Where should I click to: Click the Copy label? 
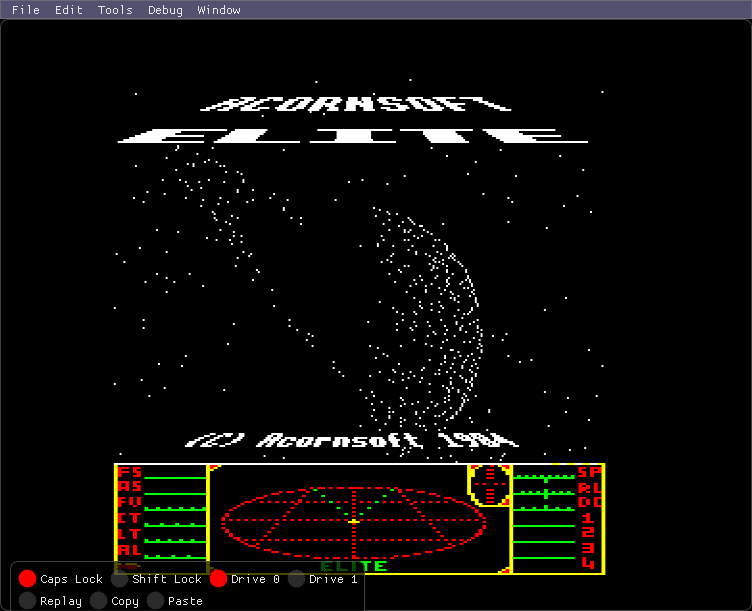click(125, 601)
